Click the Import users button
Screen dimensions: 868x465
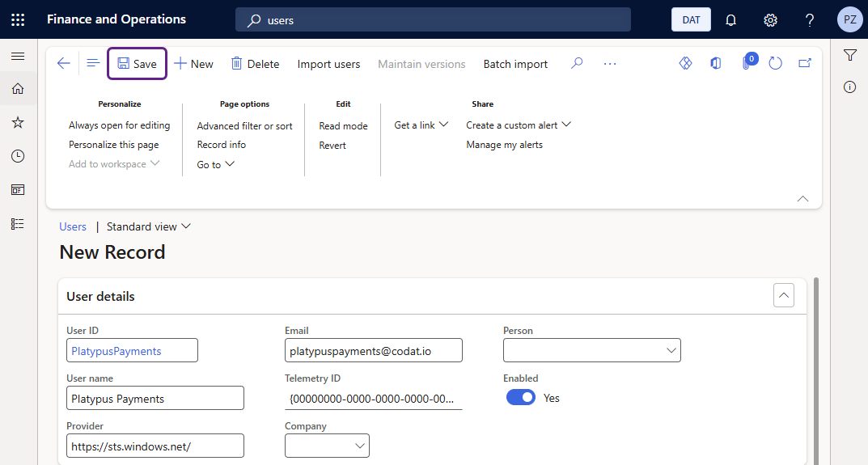click(x=328, y=64)
